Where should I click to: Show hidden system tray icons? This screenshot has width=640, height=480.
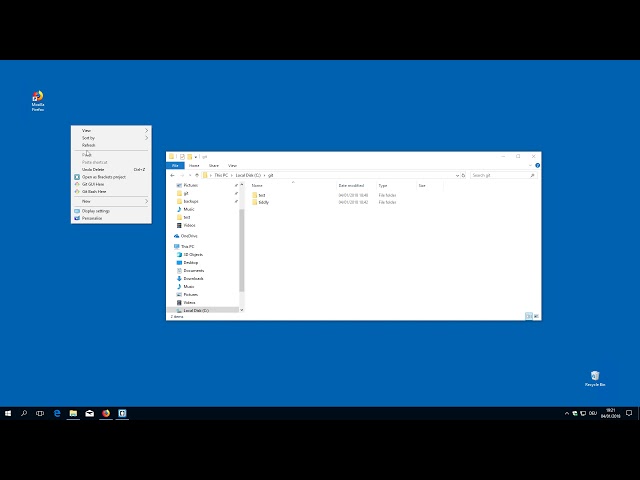pyautogui.click(x=567, y=413)
